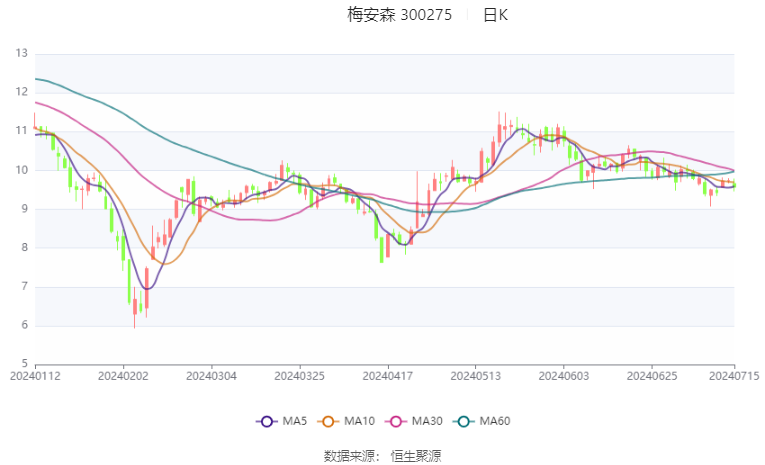The image size is (765, 465).
Task: Click the 恒生聚源 data source text
Action: tap(416, 456)
